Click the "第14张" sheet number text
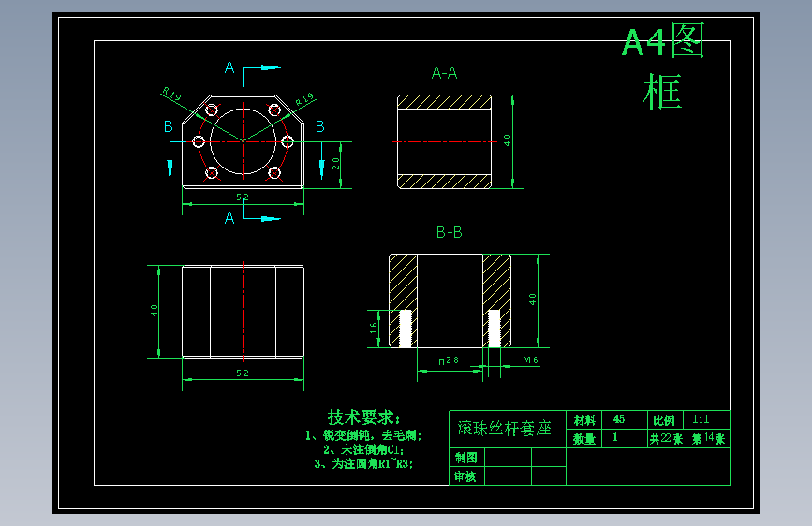The height and width of the screenshot is (526, 812). pyautogui.click(x=708, y=439)
